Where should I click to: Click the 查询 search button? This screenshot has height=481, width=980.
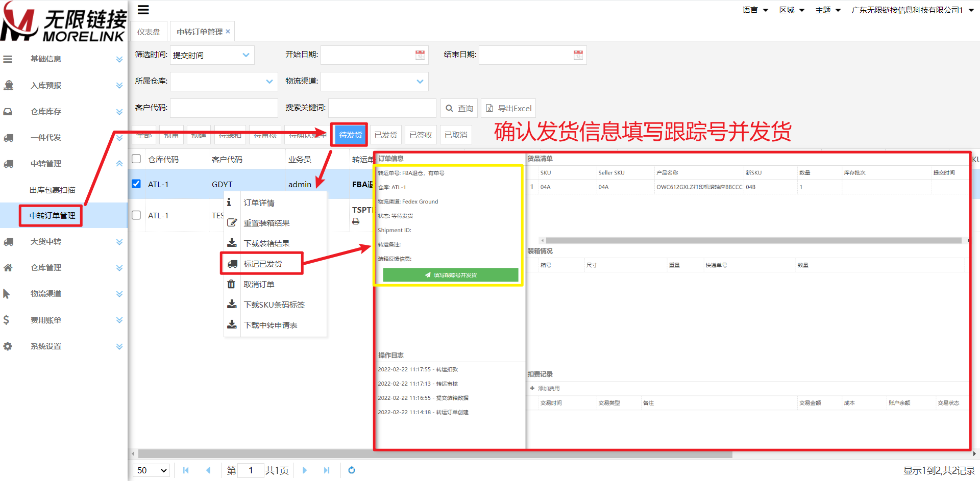coord(459,108)
